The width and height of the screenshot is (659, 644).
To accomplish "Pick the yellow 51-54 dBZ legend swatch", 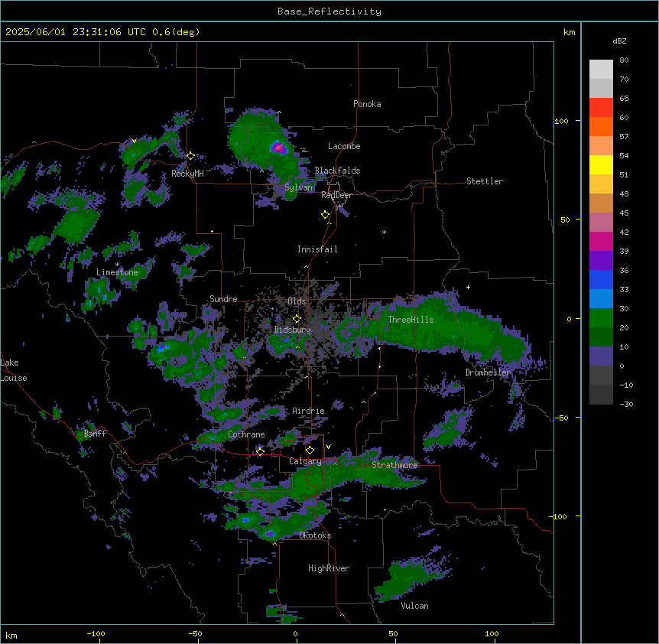I will [x=601, y=164].
